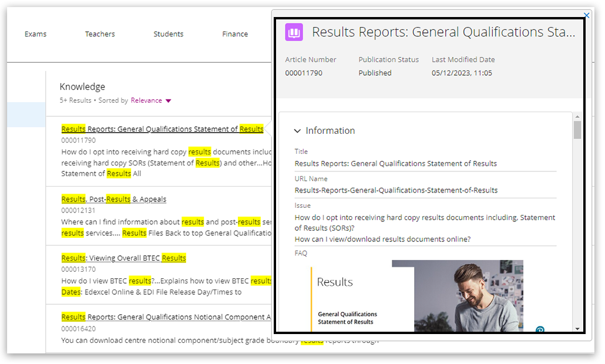
Task: Select the highlighted left sidebar item
Action: pos(26,114)
